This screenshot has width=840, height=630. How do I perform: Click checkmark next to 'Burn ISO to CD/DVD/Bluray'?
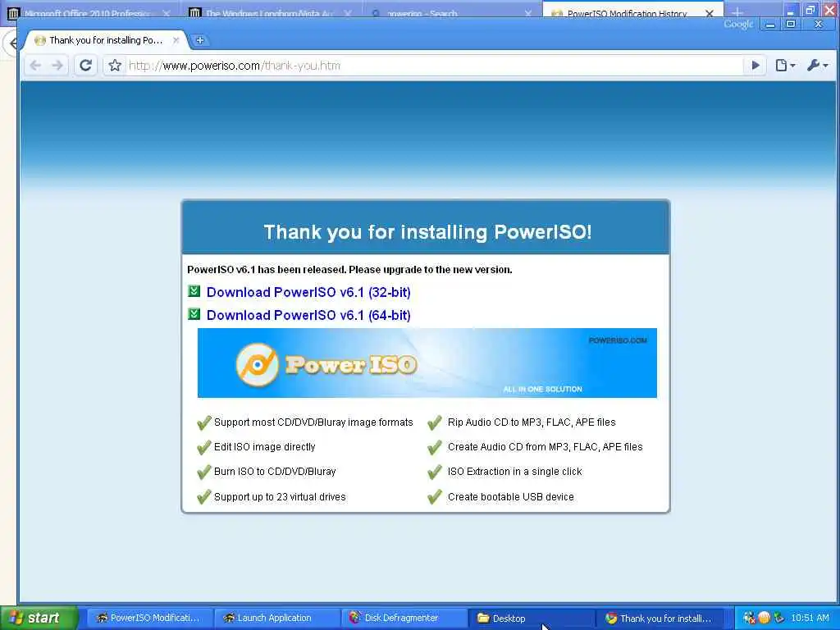(204, 472)
